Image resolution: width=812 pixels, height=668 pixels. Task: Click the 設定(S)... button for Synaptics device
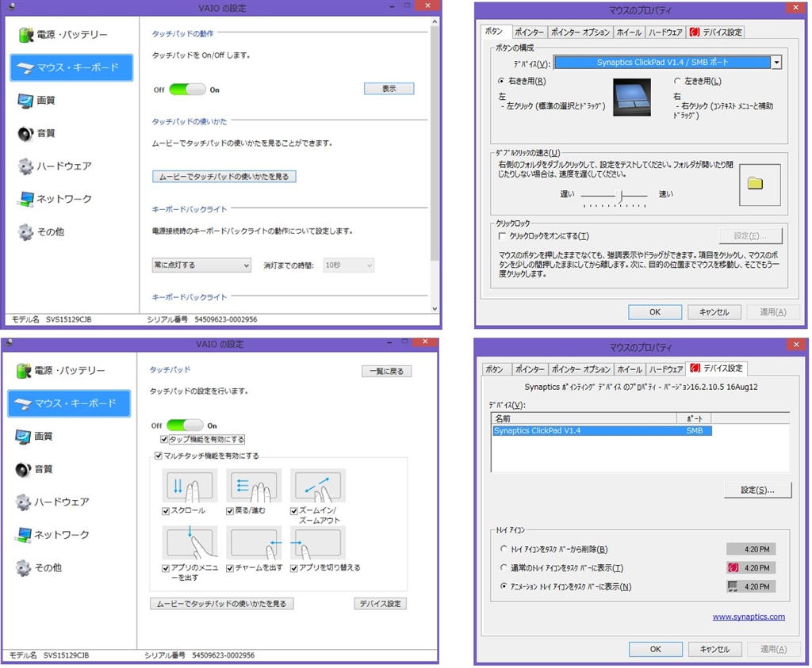(x=757, y=490)
